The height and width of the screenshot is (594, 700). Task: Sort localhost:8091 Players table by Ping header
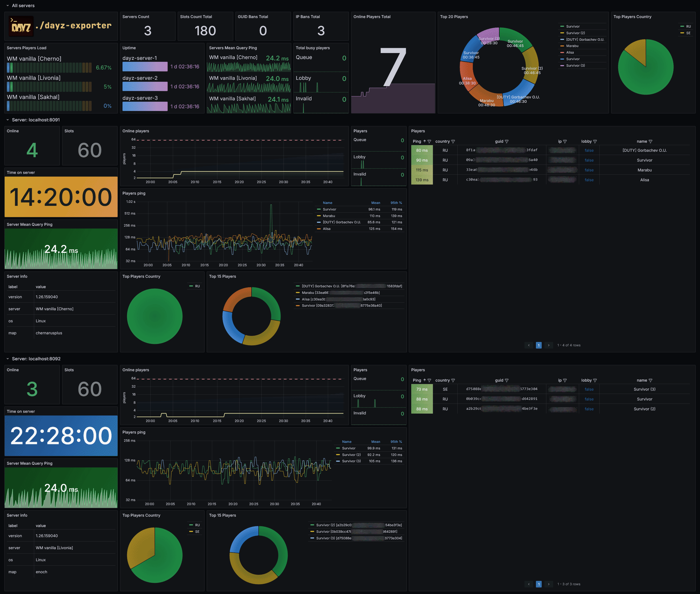[x=417, y=141]
